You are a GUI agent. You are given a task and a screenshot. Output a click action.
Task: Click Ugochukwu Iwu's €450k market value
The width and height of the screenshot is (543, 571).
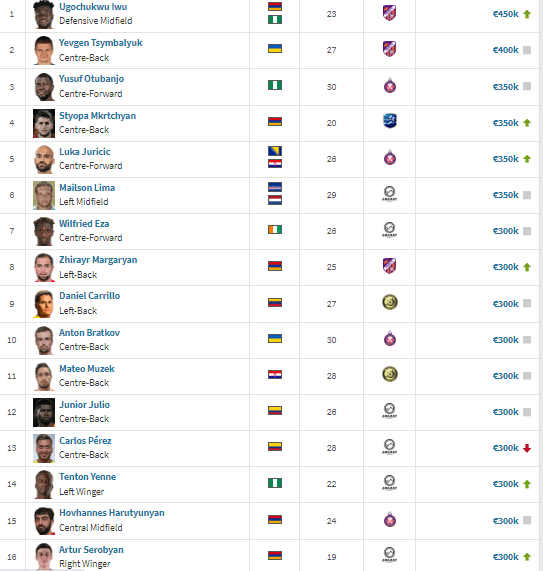click(505, 14)
